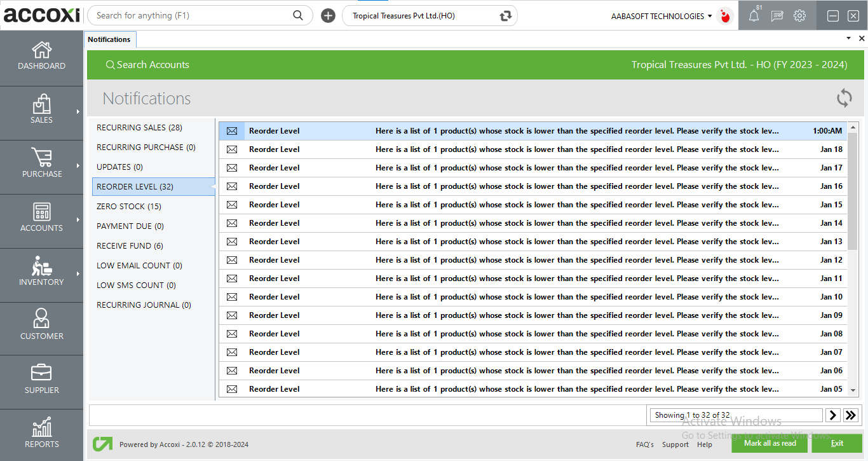Open the Reports chart icon
This screenshot has width=868, height=461.
pos(41,427)
